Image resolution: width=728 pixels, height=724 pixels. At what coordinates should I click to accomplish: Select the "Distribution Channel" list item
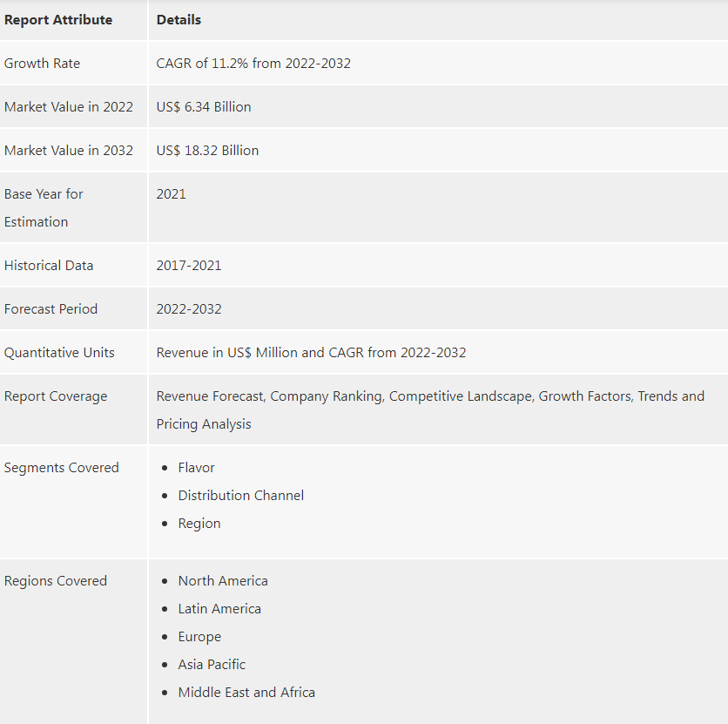pos(241,495)
